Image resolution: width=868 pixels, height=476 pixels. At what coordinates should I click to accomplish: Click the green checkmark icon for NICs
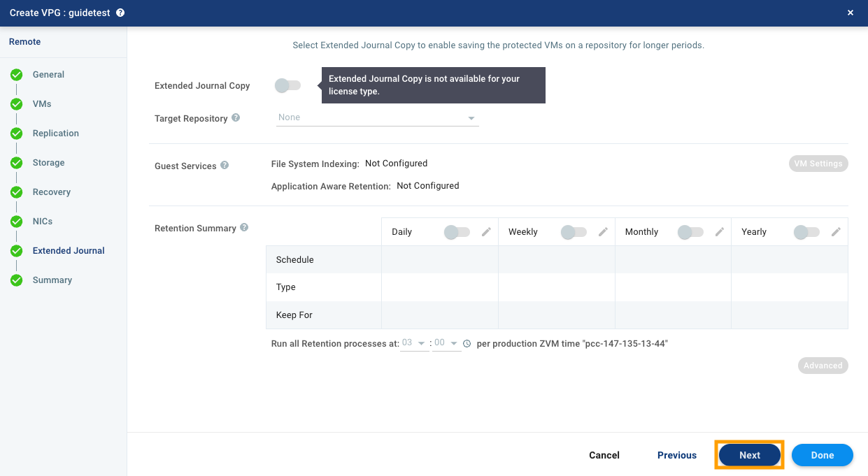(x=17, y=222)
